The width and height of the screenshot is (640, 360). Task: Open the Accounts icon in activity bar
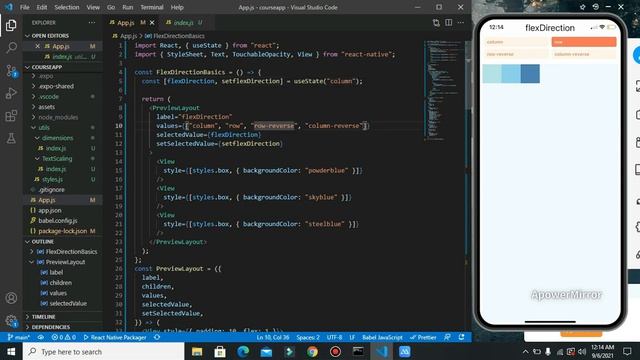click(x=11, y=298)
